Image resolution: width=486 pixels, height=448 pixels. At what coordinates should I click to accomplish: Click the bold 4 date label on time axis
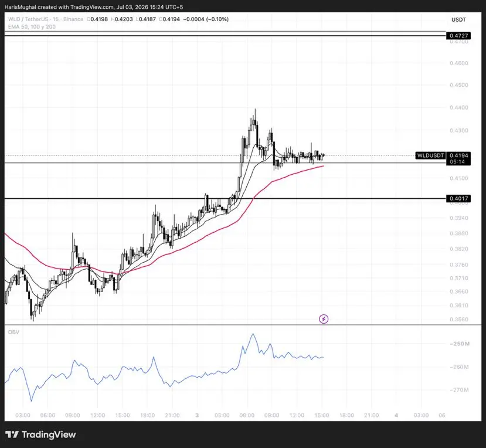396,415
